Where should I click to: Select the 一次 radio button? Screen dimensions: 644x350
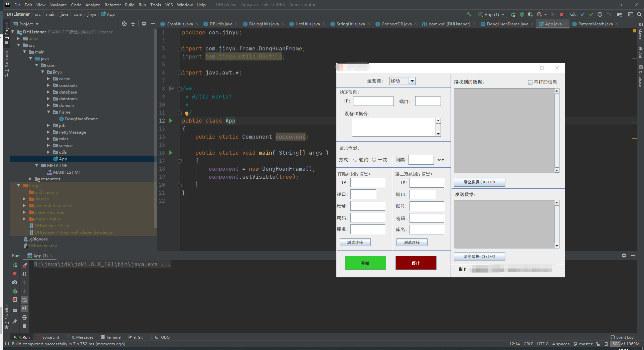pos(374,160)
